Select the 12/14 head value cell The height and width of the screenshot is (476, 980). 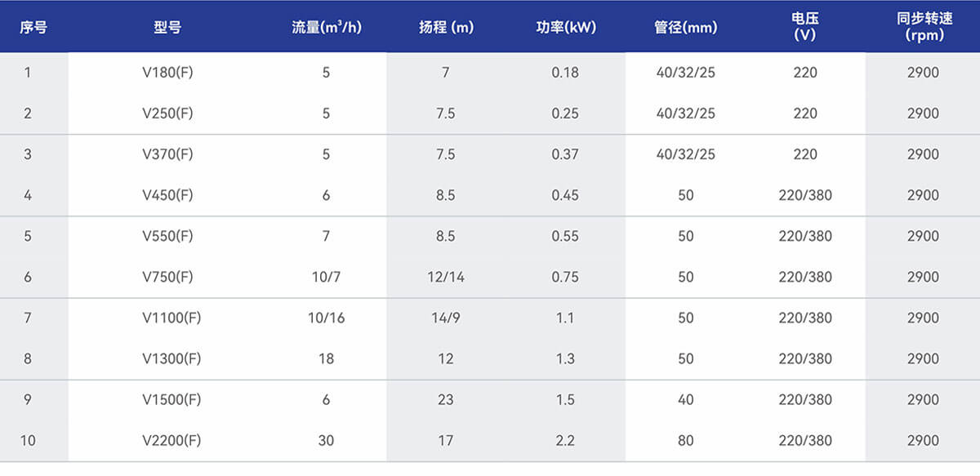pos(446,277)
